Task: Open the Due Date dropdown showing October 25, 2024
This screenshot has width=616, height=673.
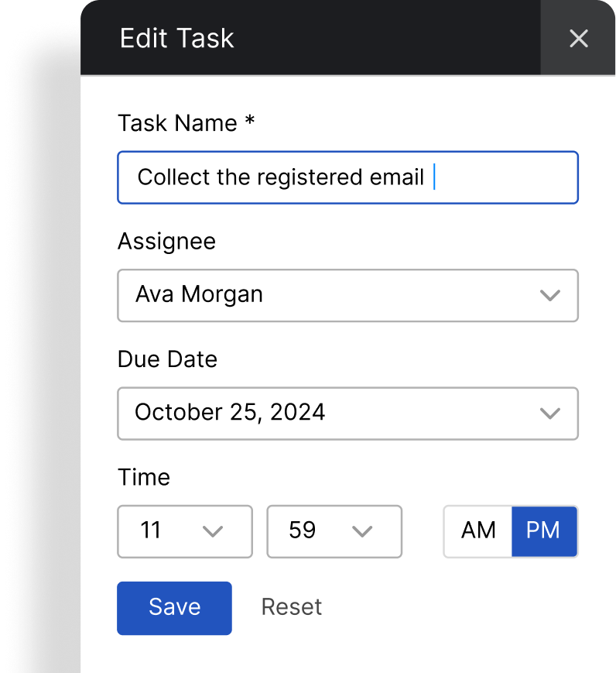Action: click(347, 413)
